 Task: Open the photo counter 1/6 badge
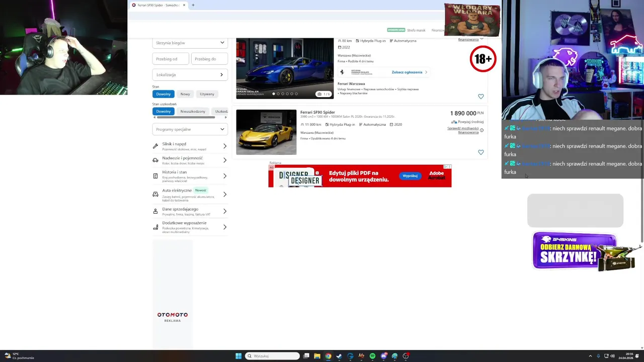324,94
